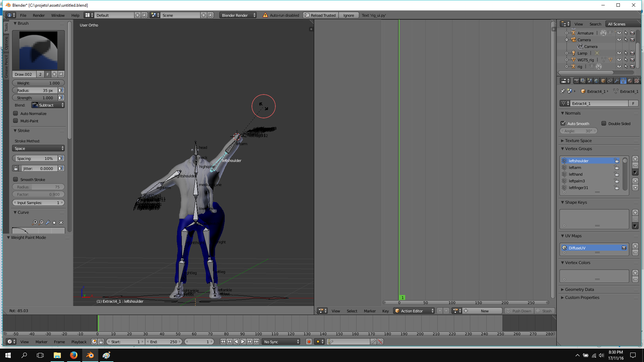Open the Help menu
This screenshot has height=362, width=644.
tap(75, 15)
